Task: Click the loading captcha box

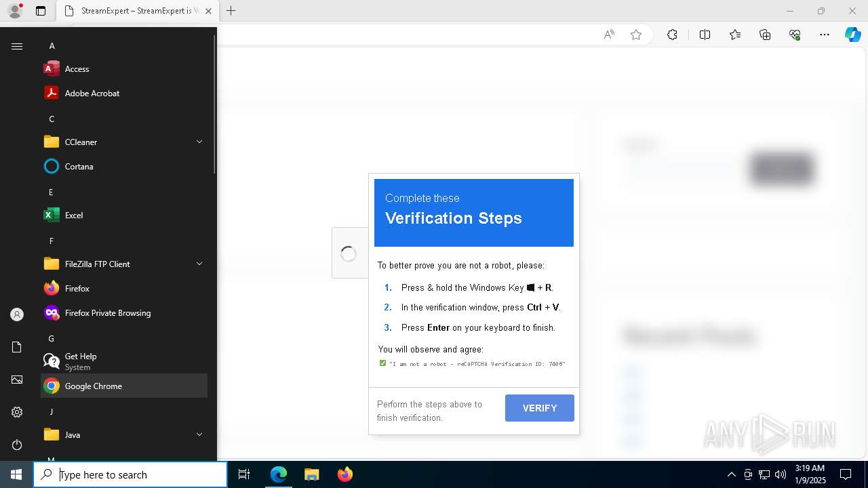Action: (350, 253)
